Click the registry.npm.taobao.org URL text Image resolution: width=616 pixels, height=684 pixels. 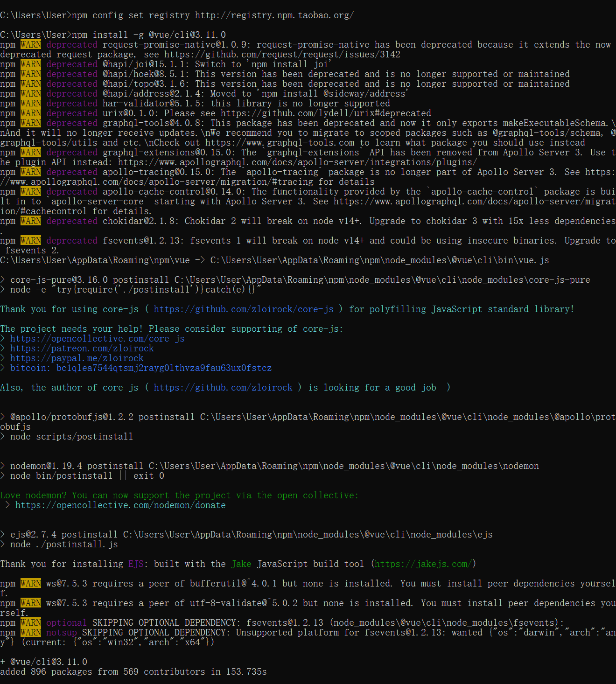pos(274,15)
